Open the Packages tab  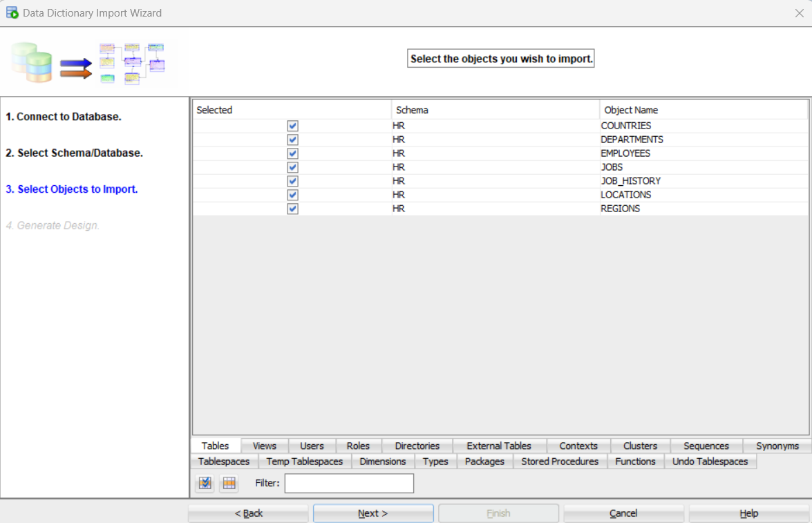coord(484,462)
